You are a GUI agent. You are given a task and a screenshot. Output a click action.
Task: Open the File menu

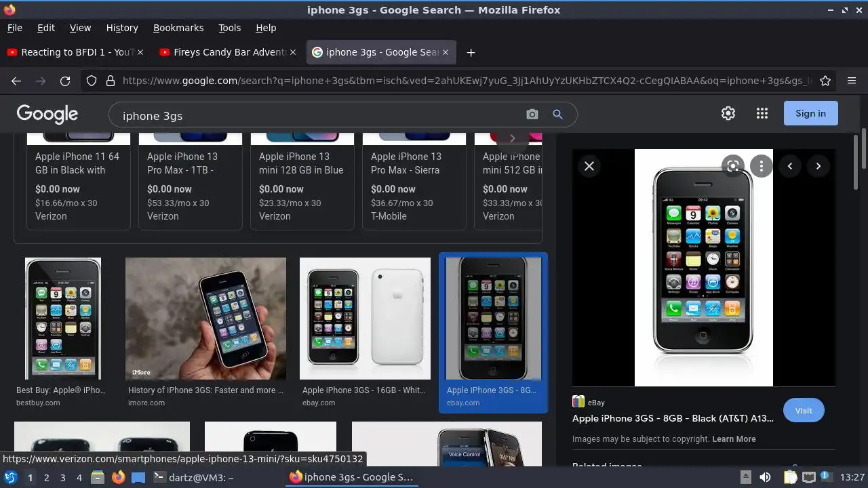pos(14,28)
